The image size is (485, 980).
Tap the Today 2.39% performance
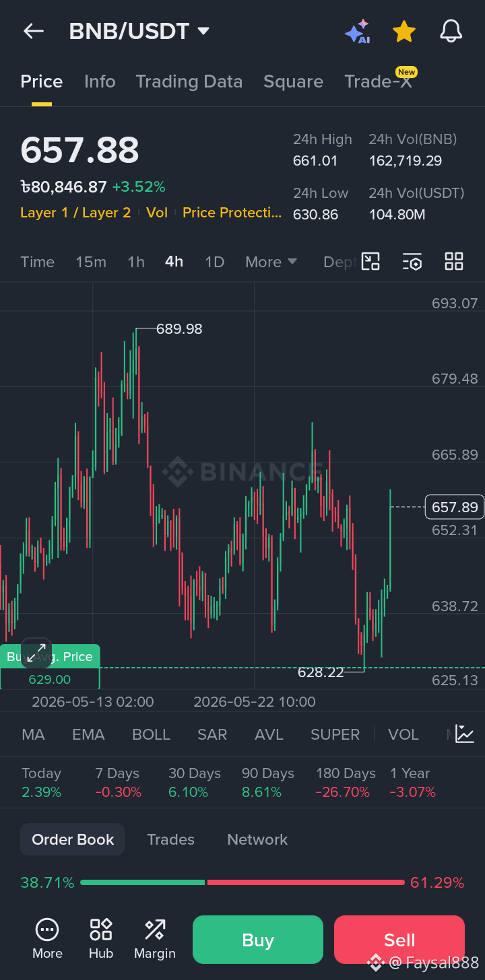click(42, 783)
